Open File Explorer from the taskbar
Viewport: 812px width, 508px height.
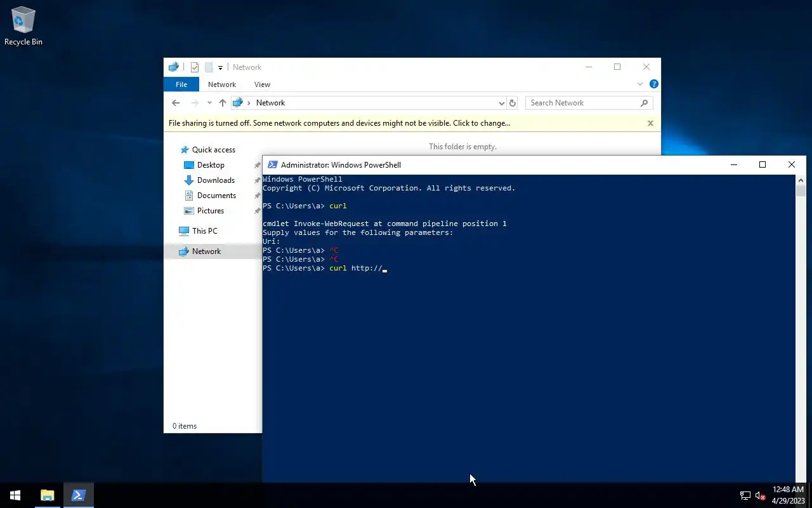(x=48, y=495)
